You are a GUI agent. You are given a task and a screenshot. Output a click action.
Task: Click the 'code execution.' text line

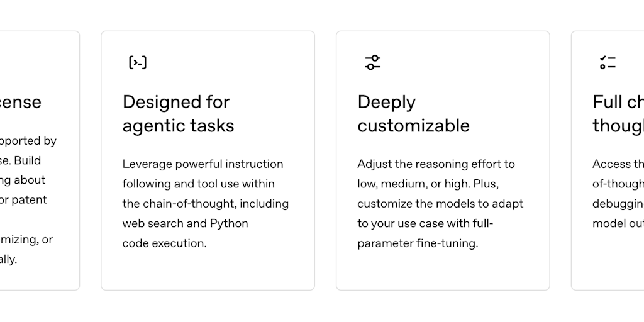coord(164,243)
